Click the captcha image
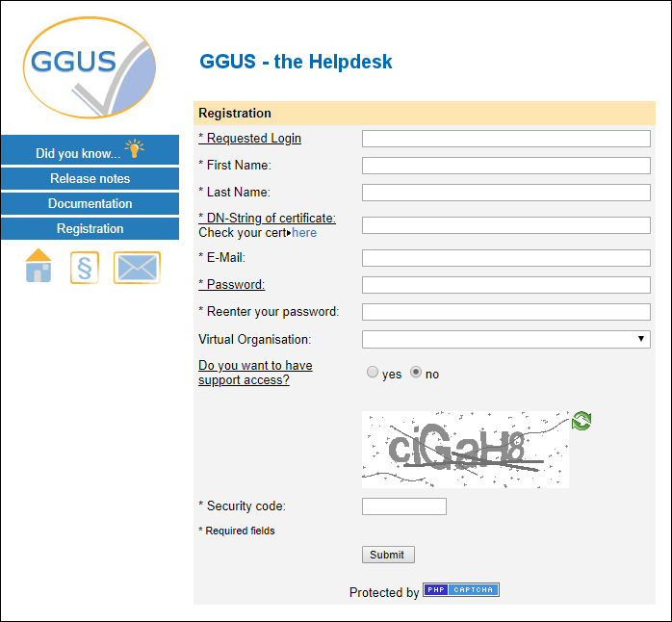The height and width of the screenshot is (622, 672). 465,450
